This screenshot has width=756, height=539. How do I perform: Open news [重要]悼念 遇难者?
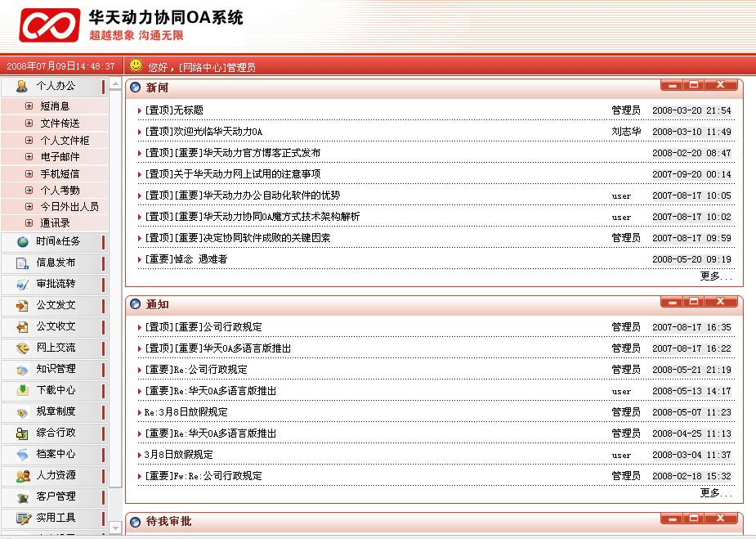pyautogui.click(x=186, y=259)
